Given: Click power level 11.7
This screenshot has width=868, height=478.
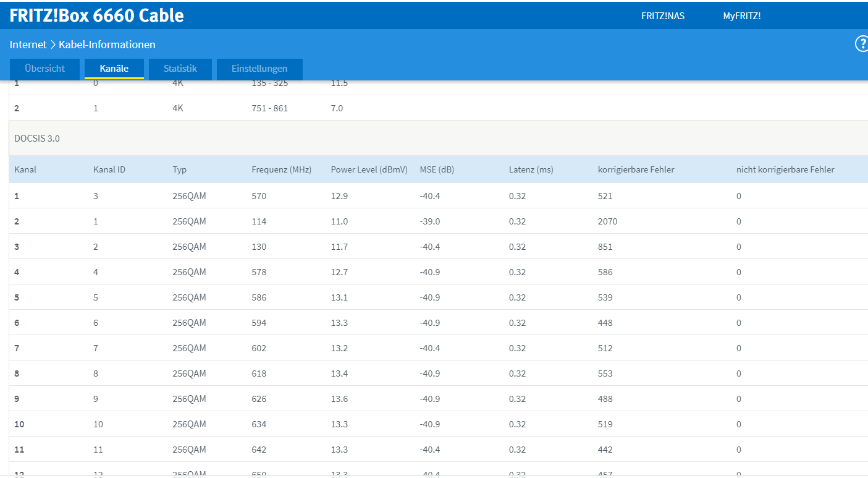Looking at the screenshot, I should pos(339,247).
